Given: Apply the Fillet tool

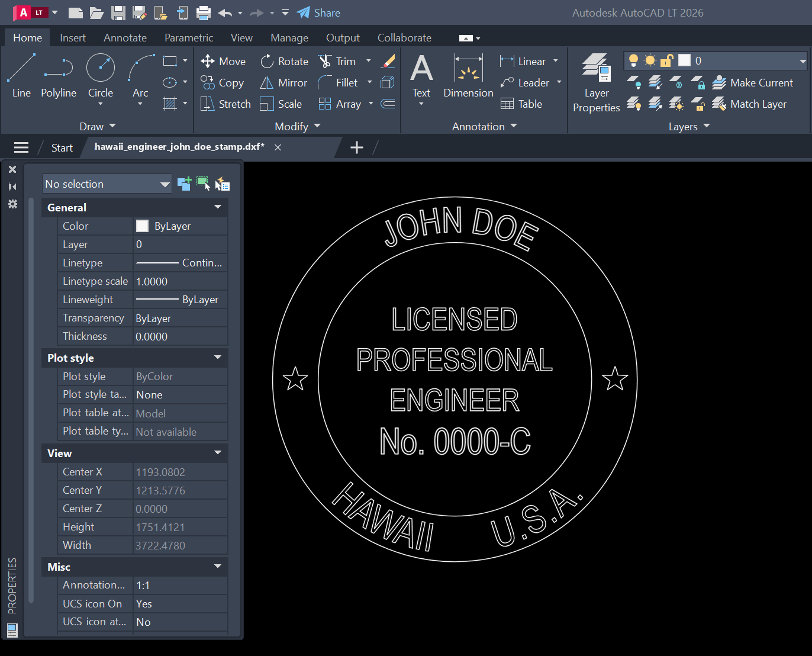Looking at the screenshot, I should click(x=338, y=83).
